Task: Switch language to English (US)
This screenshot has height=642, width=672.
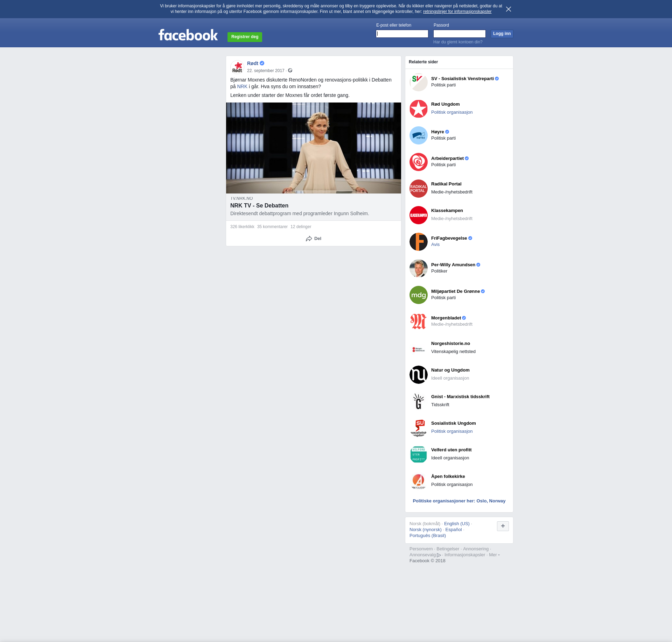Action: [456, 524]
